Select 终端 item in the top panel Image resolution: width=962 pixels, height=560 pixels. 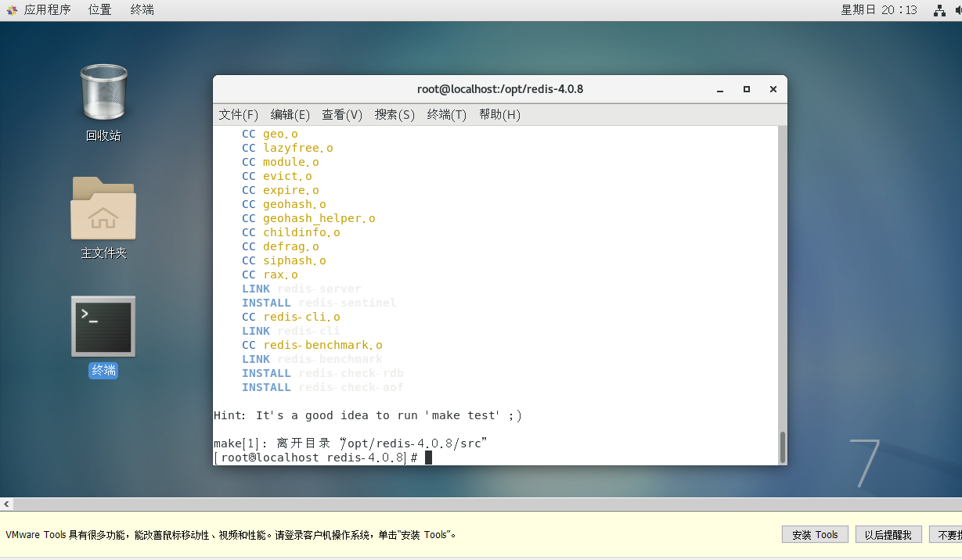[141, 9]
